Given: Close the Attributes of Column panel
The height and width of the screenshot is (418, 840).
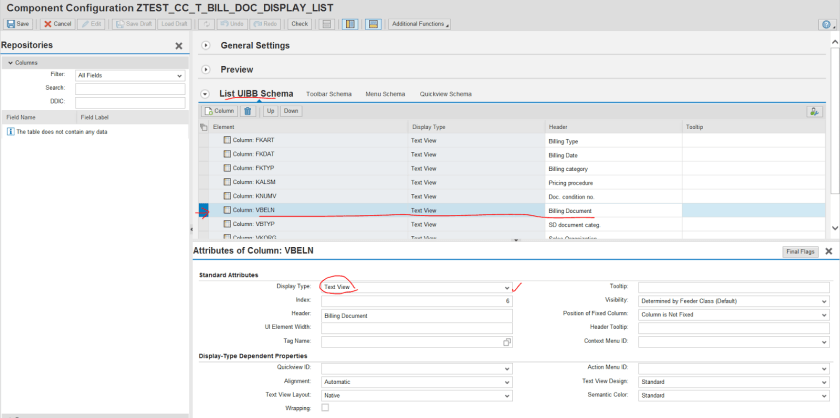Looking at the screenshot, I should [x=828, y=252].
